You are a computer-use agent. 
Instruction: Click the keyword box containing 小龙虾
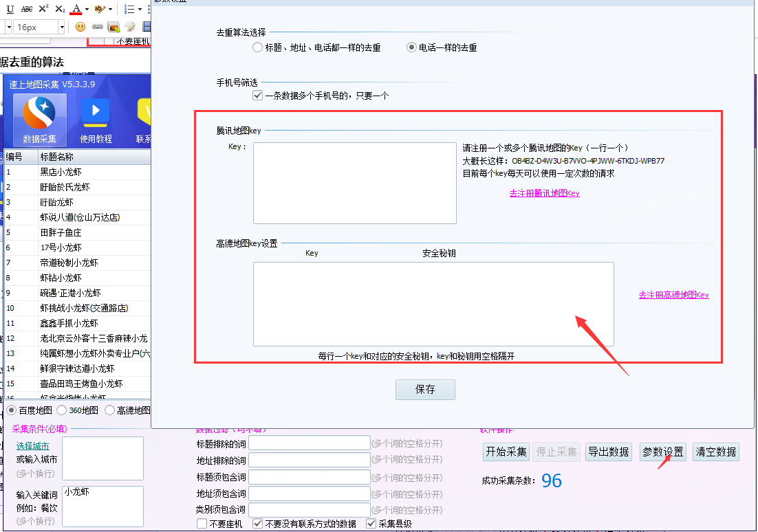pyautogui.click(x=103, y=506)
